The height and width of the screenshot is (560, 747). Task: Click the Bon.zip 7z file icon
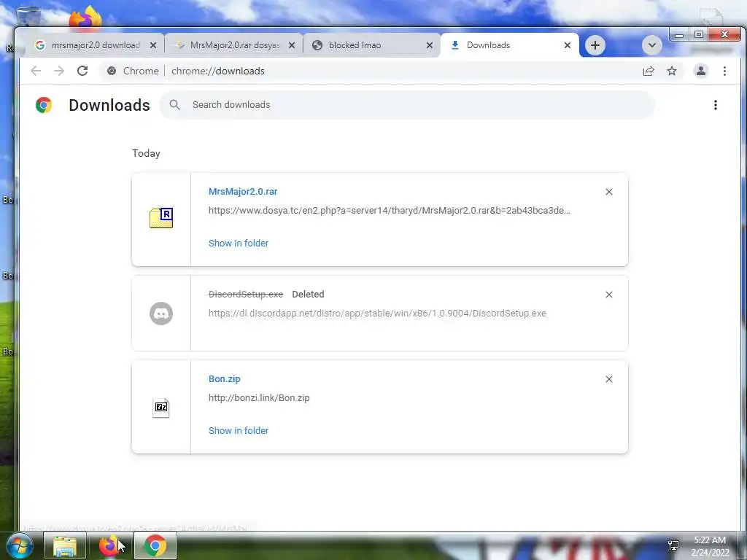point(161,408)
